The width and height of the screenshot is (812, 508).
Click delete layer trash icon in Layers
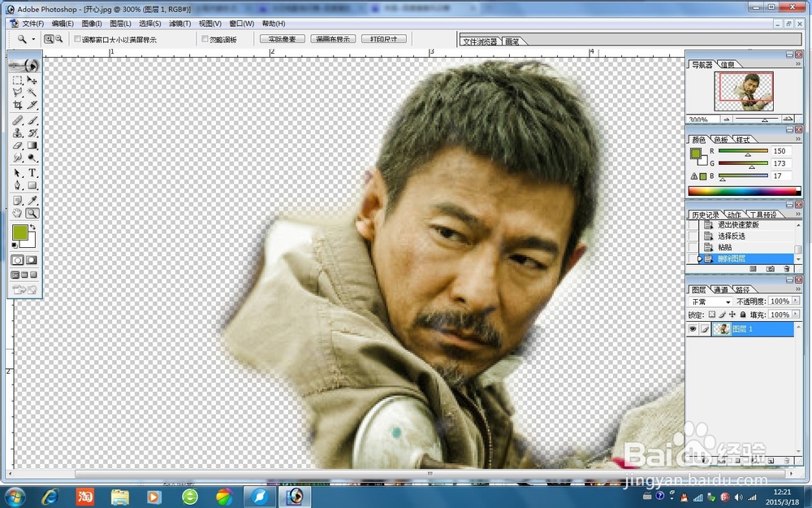click(x=787, y=460)
